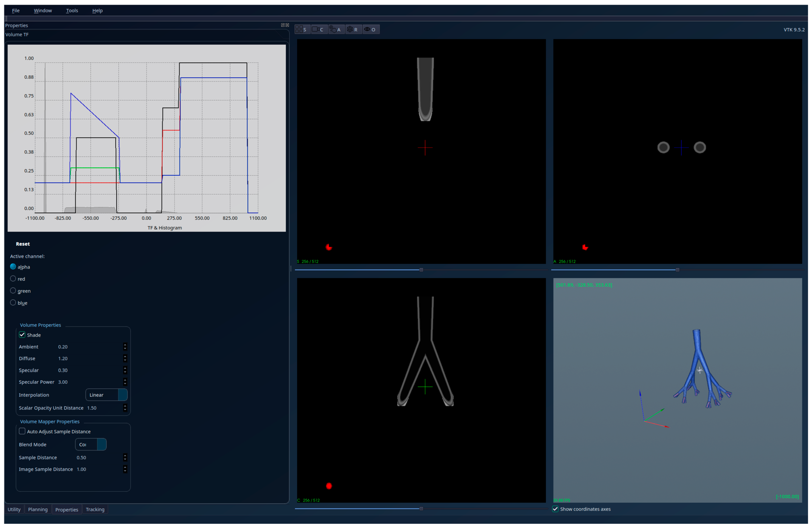Click the sagittal view slice slider handle

421,270
